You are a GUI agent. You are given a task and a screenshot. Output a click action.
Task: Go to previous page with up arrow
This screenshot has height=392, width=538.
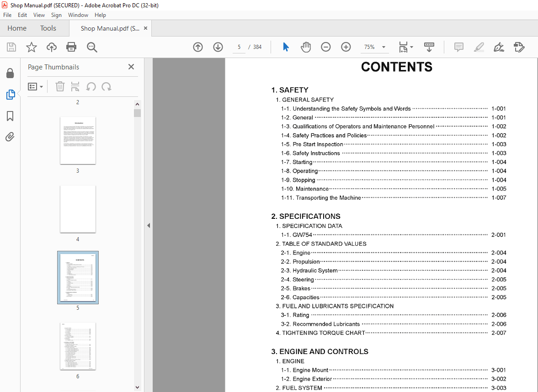[x=198, y=47]
